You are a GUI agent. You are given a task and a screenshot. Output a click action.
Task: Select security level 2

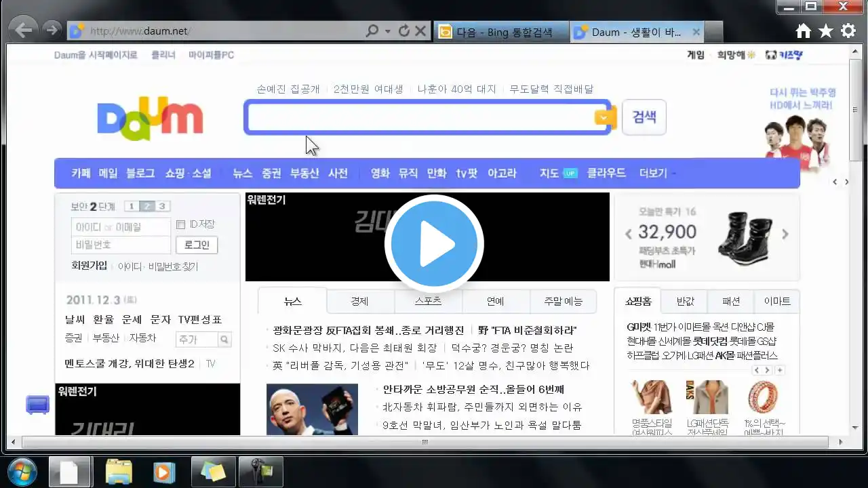click(146, 207)
